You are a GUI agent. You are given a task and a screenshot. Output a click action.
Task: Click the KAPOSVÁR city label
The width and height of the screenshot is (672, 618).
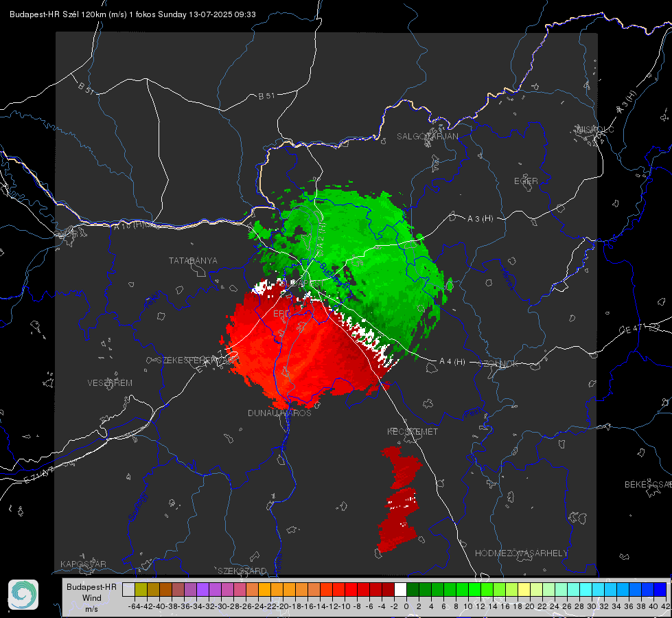pyautogui.click(x=83, y=564)
